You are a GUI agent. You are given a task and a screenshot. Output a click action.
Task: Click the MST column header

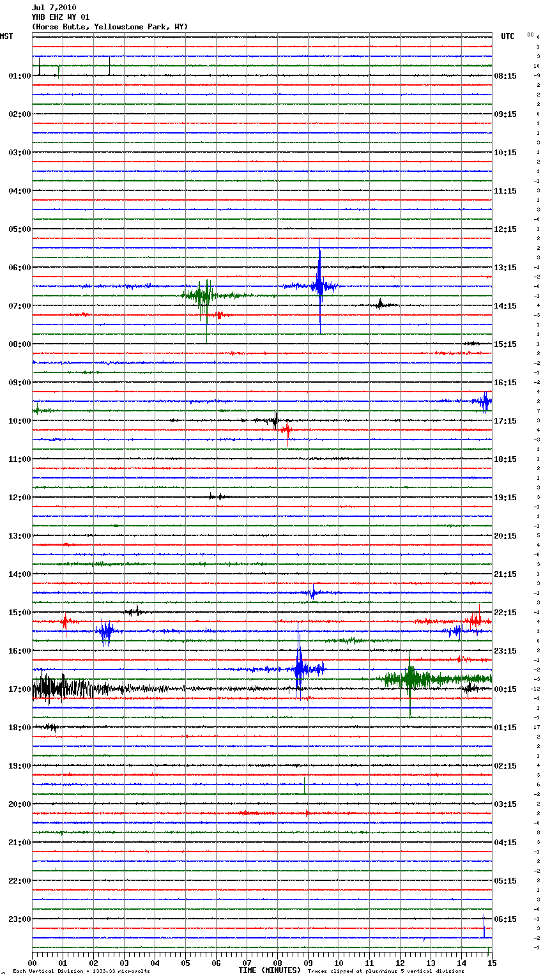(6, 36)
